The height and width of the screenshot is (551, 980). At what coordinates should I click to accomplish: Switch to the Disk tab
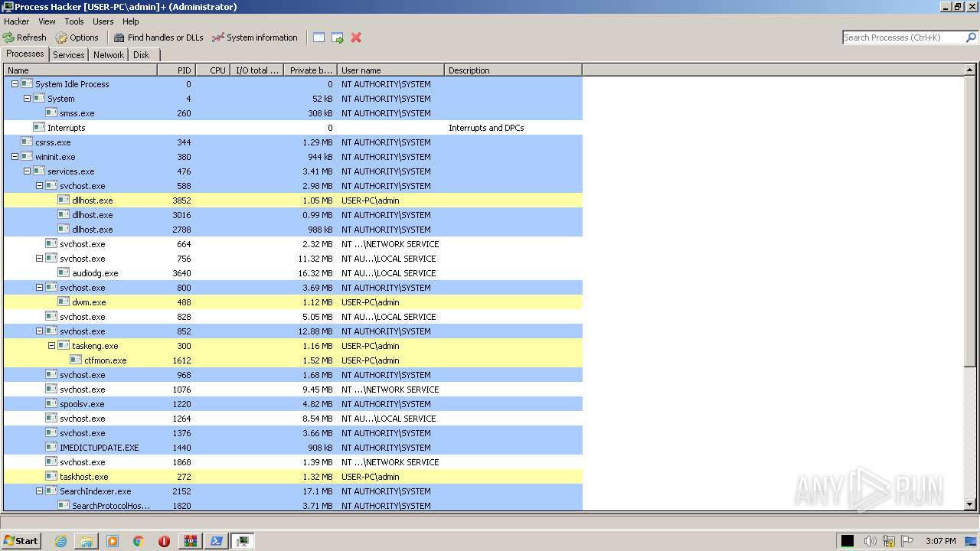click(x=142, y=55)
